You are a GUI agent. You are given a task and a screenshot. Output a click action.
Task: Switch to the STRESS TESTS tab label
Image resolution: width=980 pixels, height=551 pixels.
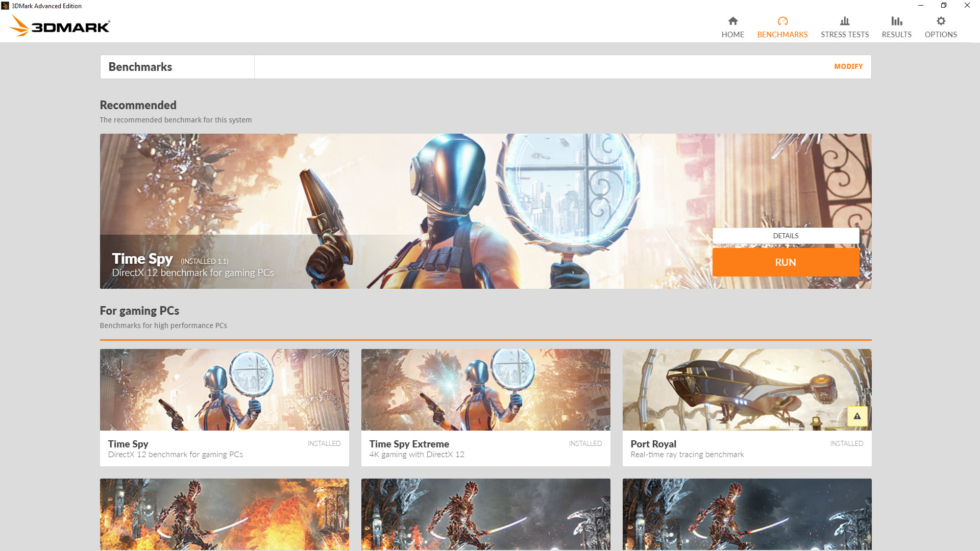coord(844,35)
